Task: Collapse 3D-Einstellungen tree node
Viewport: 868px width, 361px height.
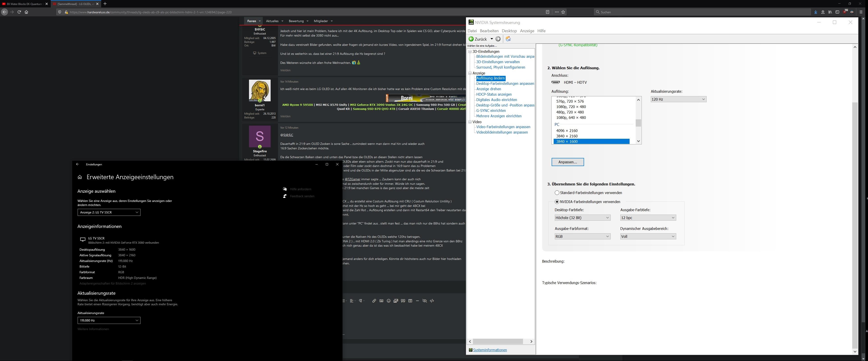Action: coord(470,52)
